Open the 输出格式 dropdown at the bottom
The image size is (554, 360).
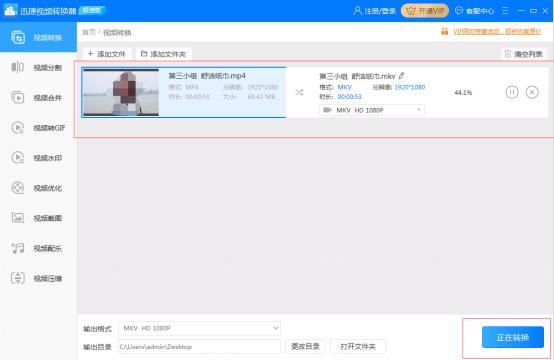(x=199, y=328)
